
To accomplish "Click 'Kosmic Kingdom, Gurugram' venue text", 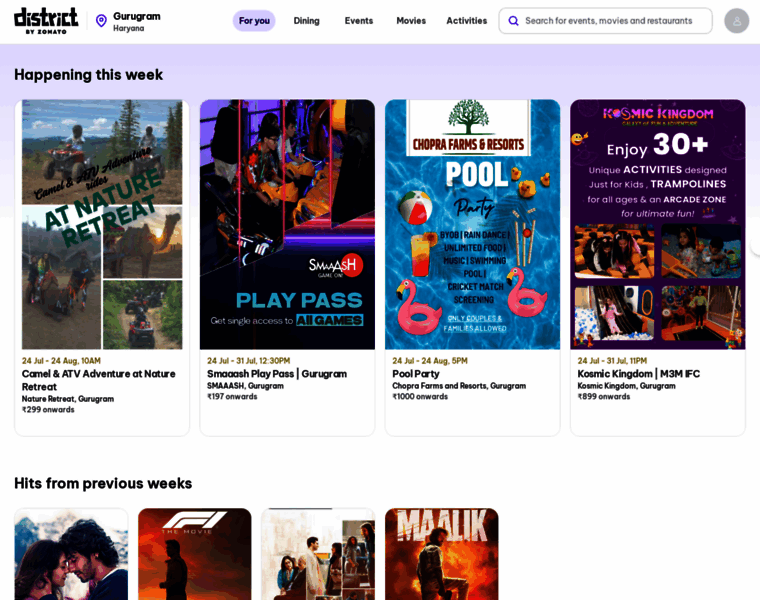I will (x=626, y=386).
